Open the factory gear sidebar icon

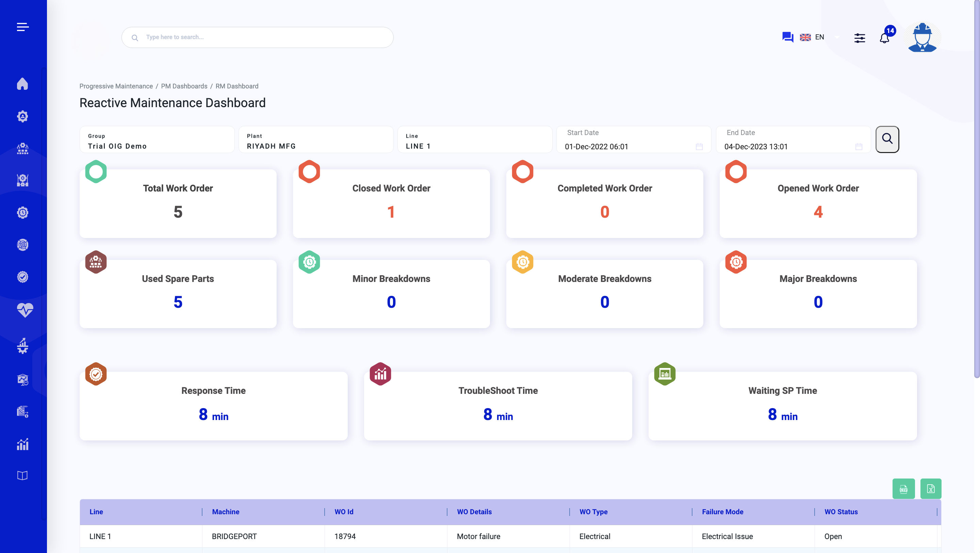[x=22, y=180]
